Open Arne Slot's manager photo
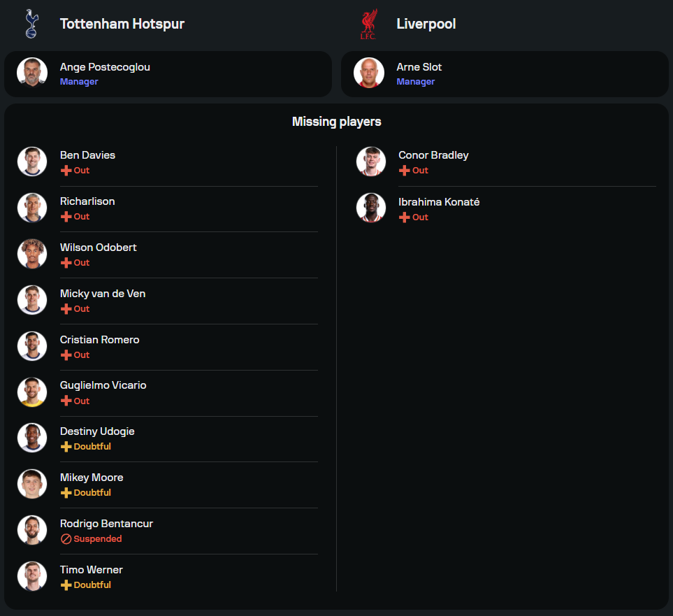Viewport: 673px width, 616px height. pos(369,73)
